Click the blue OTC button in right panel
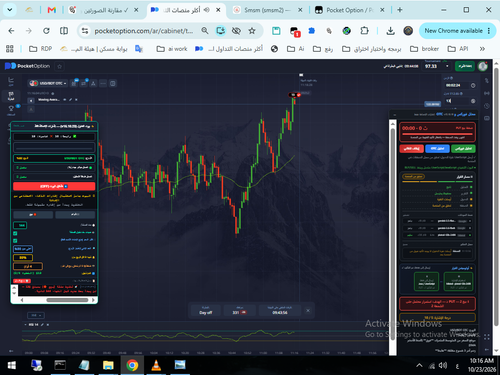Screen dimensions: 500x375 [437, 148]
